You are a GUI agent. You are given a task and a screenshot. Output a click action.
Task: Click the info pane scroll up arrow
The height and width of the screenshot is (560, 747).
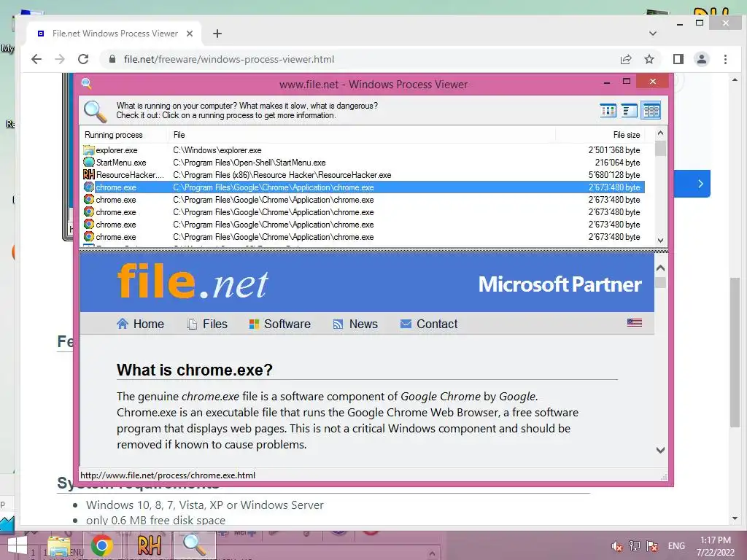point(660,268)
